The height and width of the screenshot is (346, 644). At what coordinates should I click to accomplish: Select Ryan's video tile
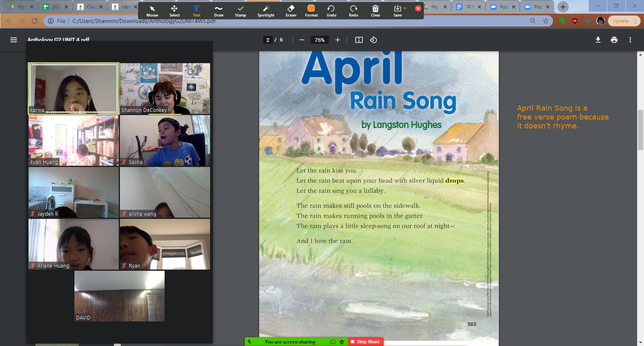click(165, 244)
